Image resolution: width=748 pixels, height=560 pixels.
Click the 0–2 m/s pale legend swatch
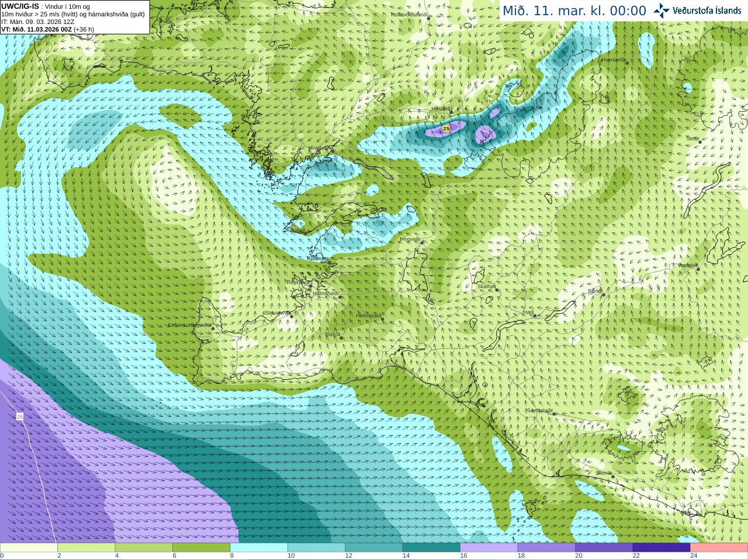click(29, 548)
